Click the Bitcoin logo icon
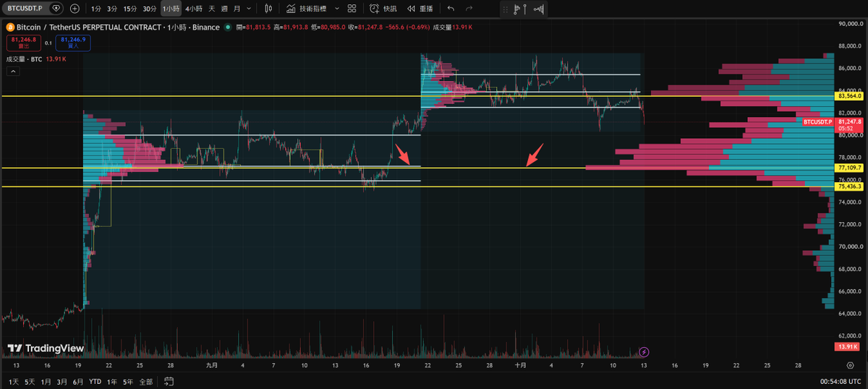868x389 pixels. click(x=10, y=27)
